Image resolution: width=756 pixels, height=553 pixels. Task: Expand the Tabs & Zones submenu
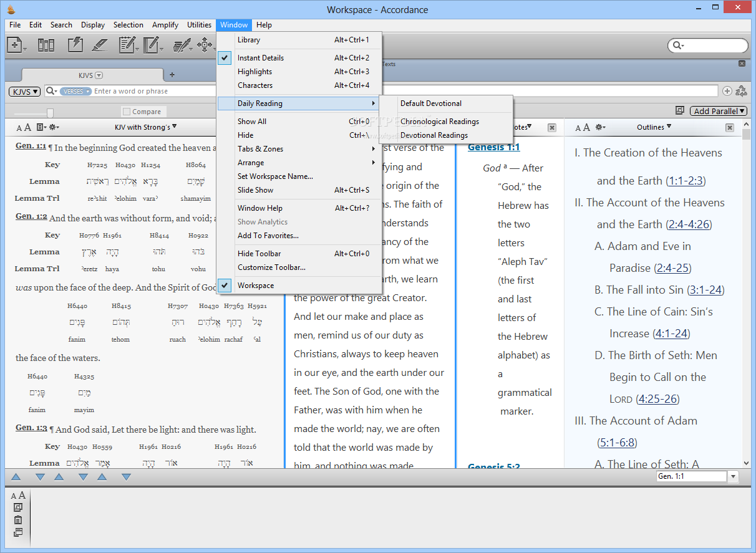point(299,148)
